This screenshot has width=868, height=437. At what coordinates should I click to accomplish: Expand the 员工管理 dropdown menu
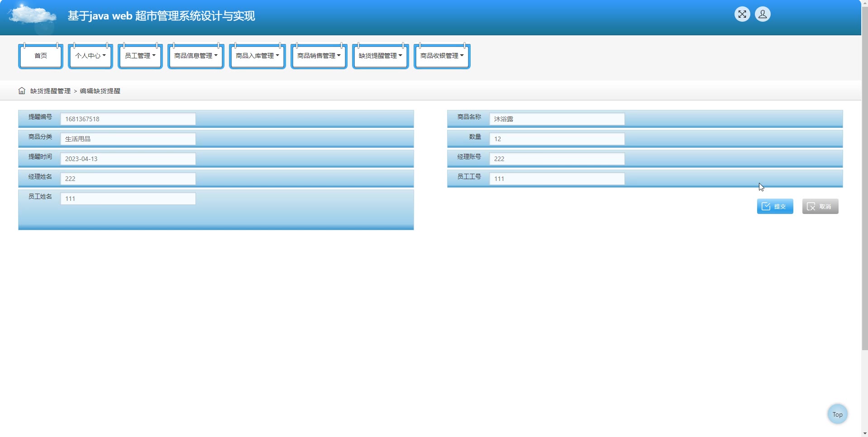[x=140, y=56]
